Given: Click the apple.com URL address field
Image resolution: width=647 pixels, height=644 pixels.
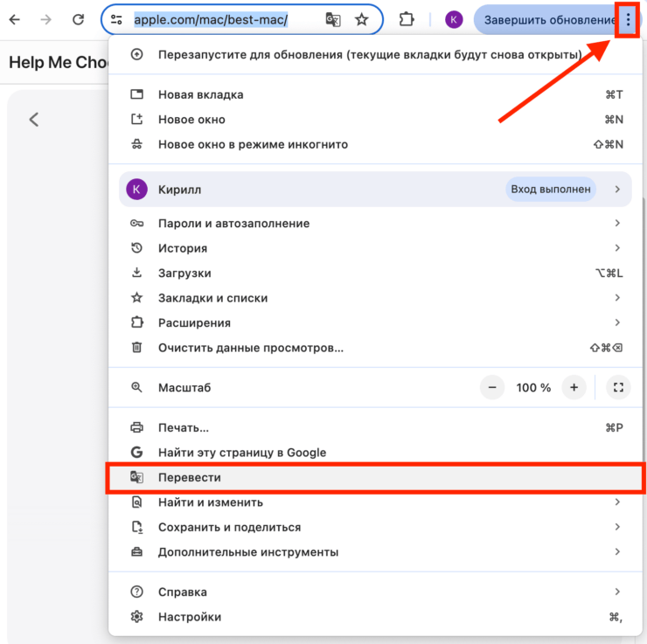Looking at the screenshot, I should (x=219, y=19).
